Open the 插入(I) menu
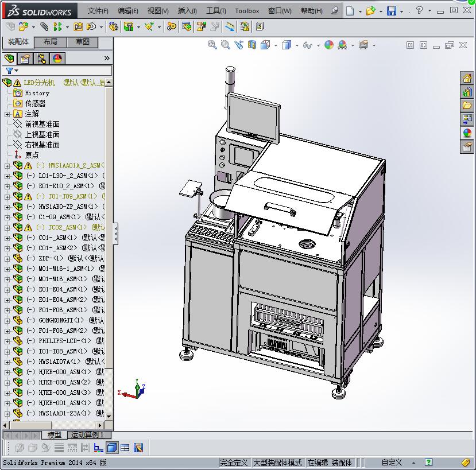This screenshot has height=470, width=476. pos(187,11)
